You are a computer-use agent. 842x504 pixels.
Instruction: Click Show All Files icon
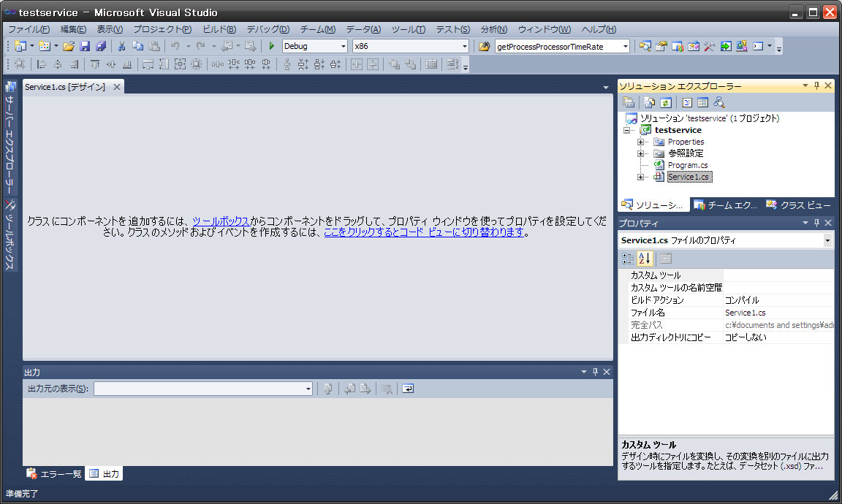pos(649,102)
